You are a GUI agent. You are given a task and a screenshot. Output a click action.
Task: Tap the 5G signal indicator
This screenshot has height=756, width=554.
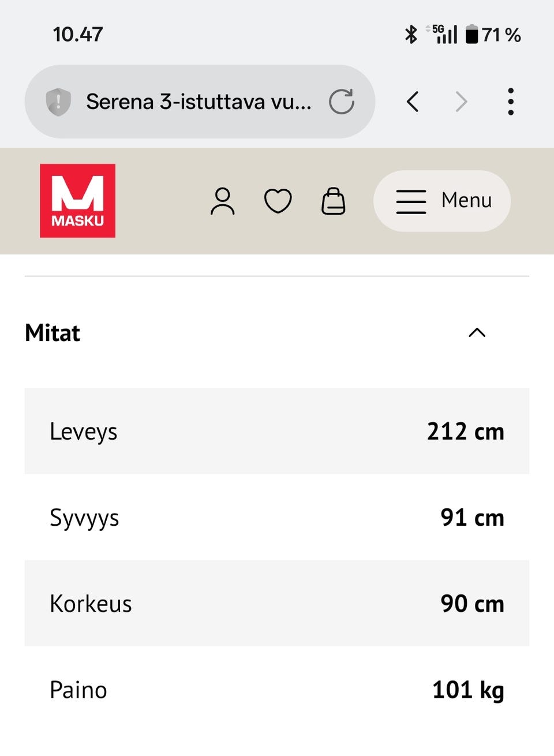point(441,35)
